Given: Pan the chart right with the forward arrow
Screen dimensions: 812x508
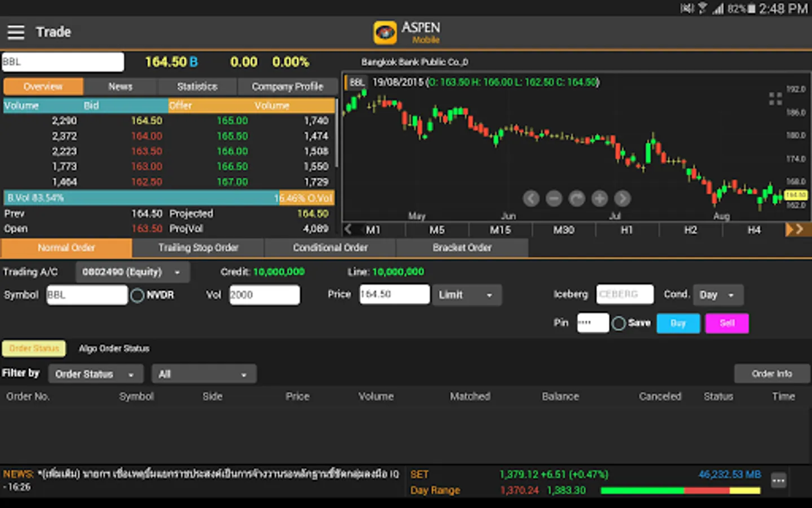Looking at the screenshot, I should click(x=623, y=199).
